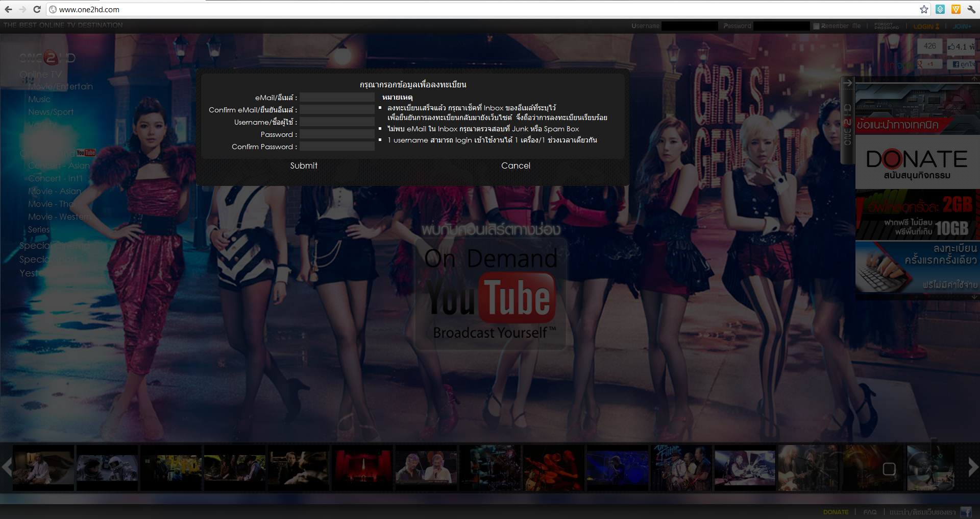Image resolution: width=980 pixels, height=519 pixels.
Task: Cancel the registration dialog
Action: click(x=516, y=166)
